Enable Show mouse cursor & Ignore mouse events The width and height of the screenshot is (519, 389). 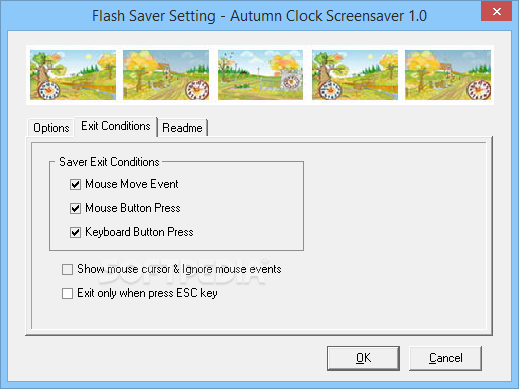coord(67,269)
